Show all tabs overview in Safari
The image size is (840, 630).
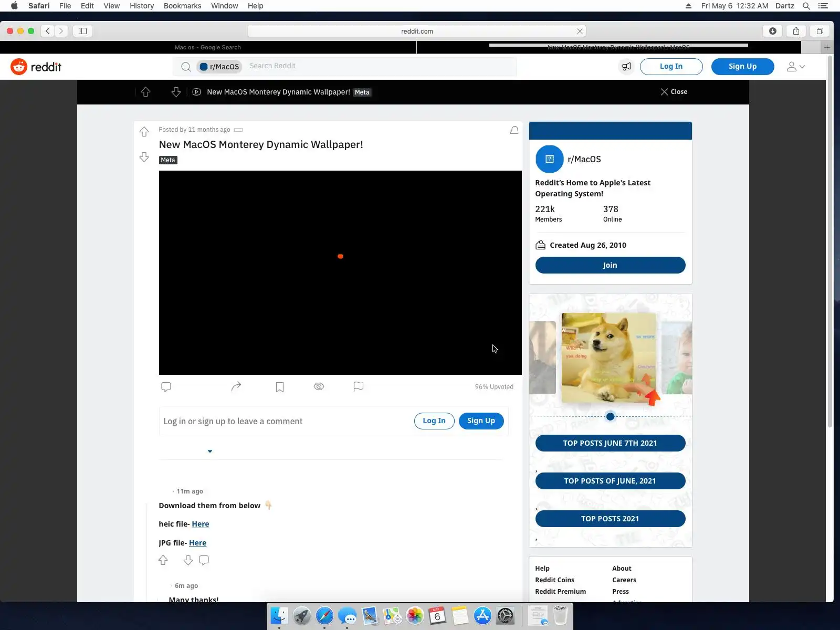pos(820,31)
